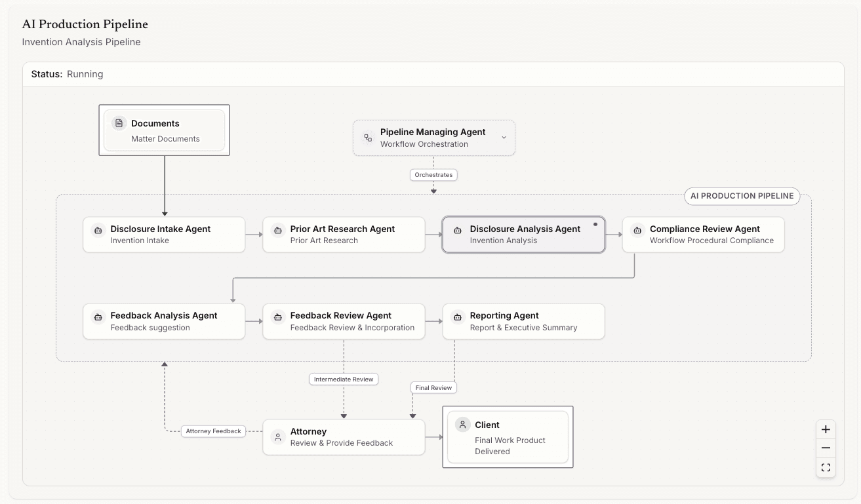Image resolution: width=861 pixels, height=504 pixels.
Task: Click the Feedback Review Agent robot icon
Action: click(x=278, y=317)
